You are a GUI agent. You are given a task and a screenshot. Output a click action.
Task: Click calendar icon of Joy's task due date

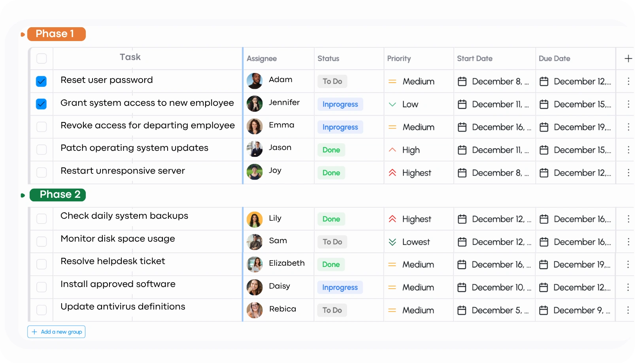click(544, 173)
